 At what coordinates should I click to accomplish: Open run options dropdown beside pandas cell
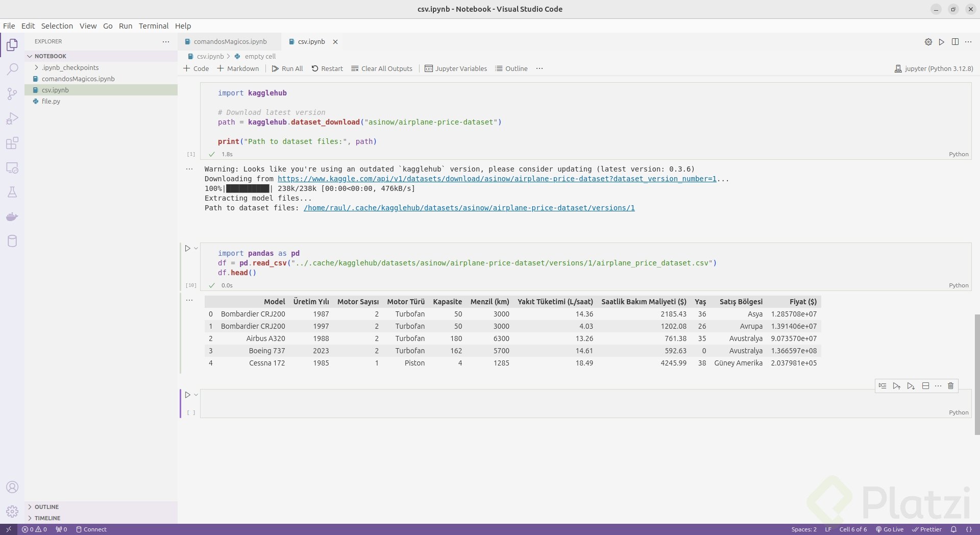(196, 249)
